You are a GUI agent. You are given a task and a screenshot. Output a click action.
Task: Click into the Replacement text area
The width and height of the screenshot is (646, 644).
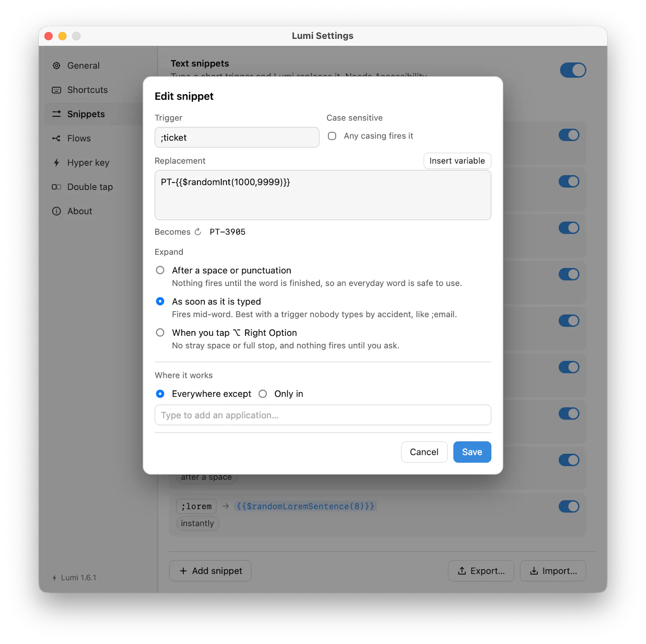[323, 195]
